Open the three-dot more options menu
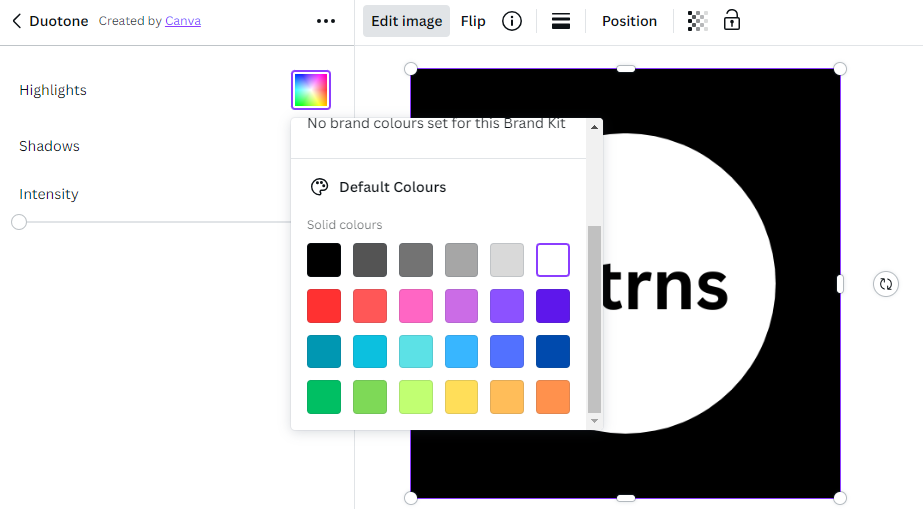Screen dimensions: 923x509 [326, 21]
